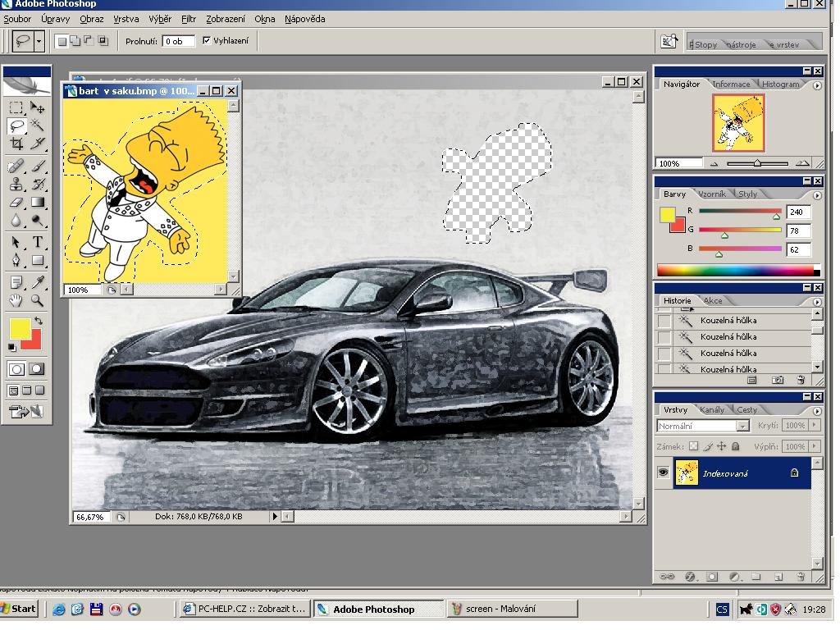Switch to Quick Mask mode

37,369
